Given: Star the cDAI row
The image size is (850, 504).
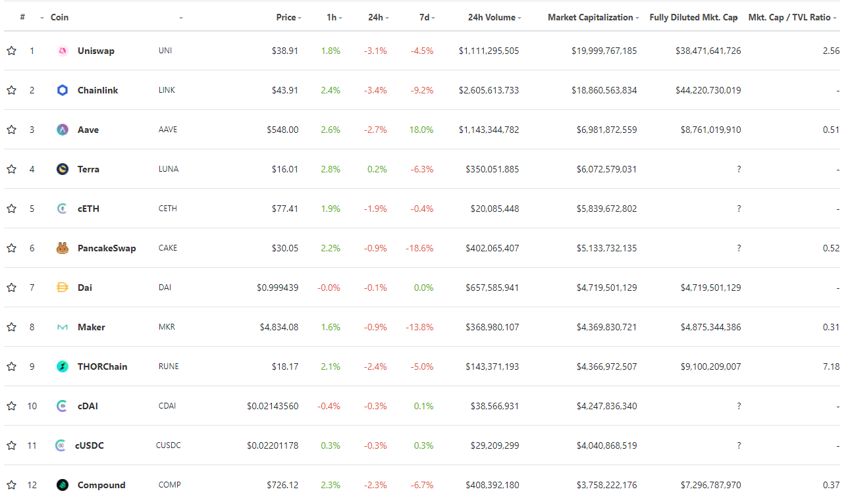Looking at the screenshot, I should (x=11, y=406).
